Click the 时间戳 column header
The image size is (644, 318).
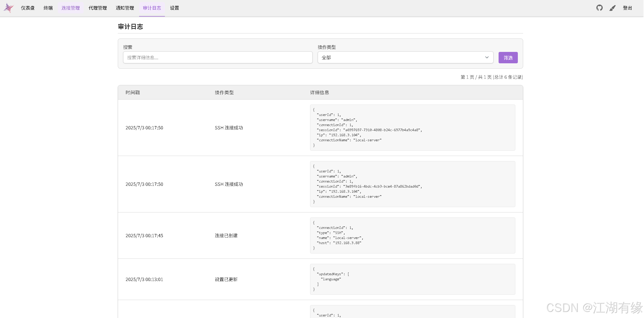(x=133, y=92)
